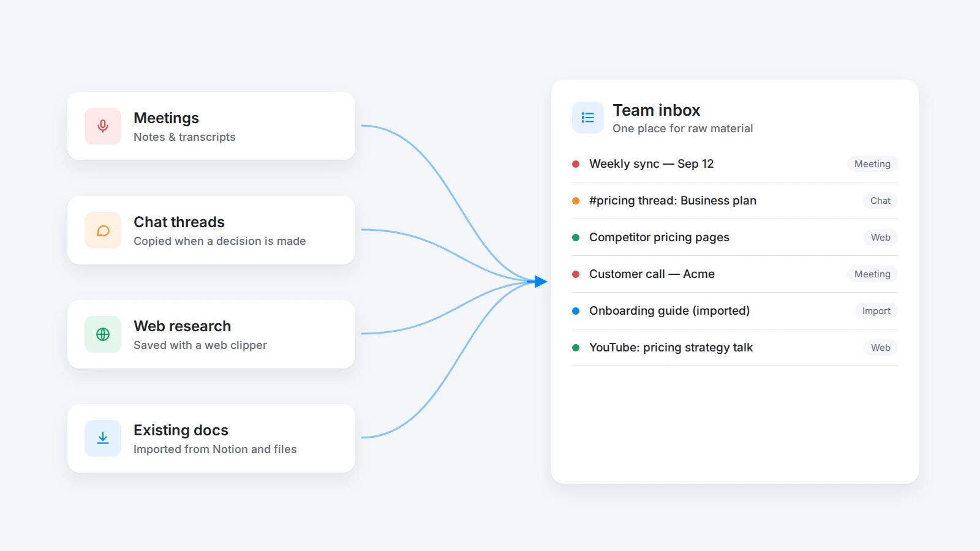Screen dimensions: 980x551
Task: Click the Team inbox heading
Action: [x=656, y=110]
